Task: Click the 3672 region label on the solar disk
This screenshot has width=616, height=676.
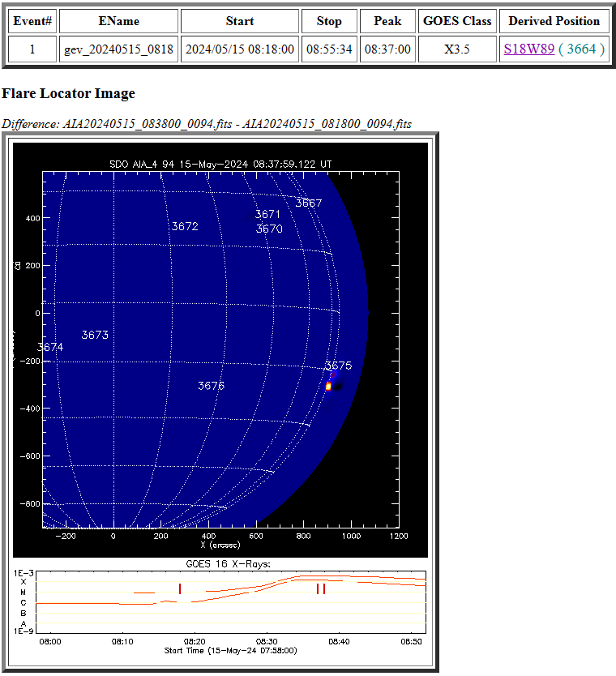Action: (x=185, y=226)
